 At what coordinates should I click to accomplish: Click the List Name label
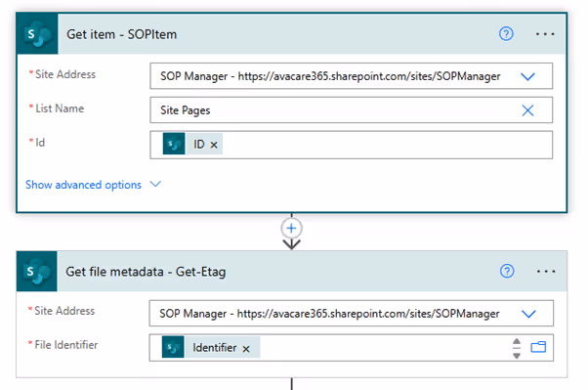[x=60, y=108]
